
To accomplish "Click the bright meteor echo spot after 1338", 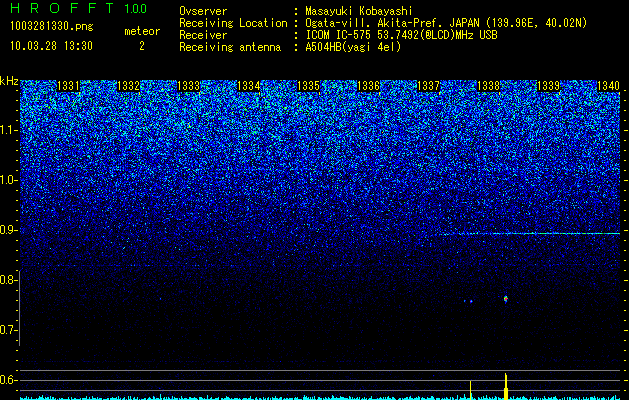I will point(506,299).
